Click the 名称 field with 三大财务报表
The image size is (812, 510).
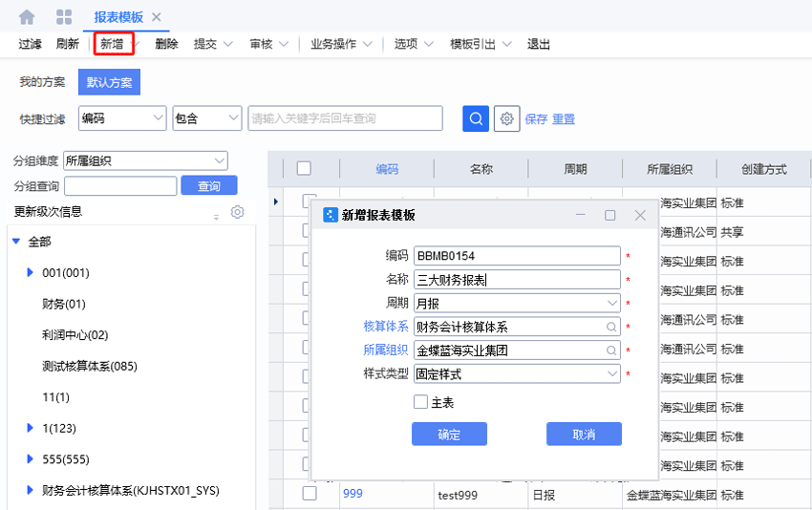click(x=517, y=280)
